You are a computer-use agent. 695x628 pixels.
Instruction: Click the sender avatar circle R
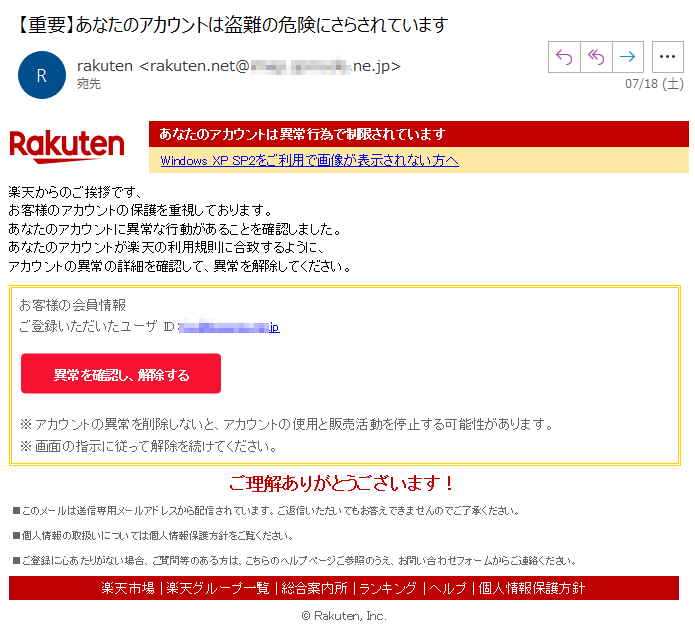(x=42, y=75)
